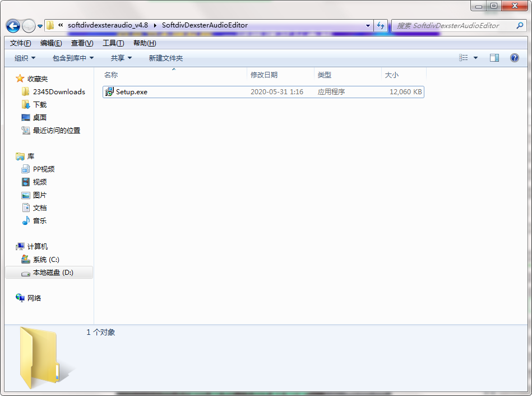Refresh the folder view
This screenshot has width=532, height=396.
click(x=381, y=25)
